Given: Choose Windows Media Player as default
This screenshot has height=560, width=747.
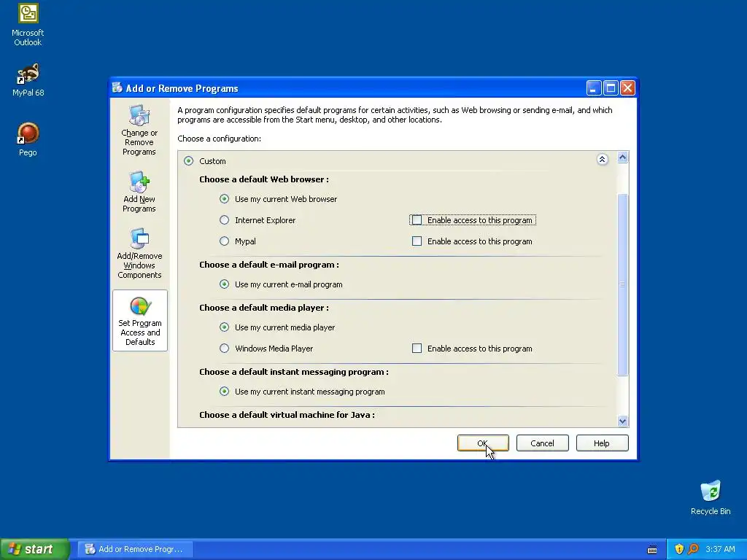Looking at the screenshot, I should pyautogui.click(x=225, y=349).
